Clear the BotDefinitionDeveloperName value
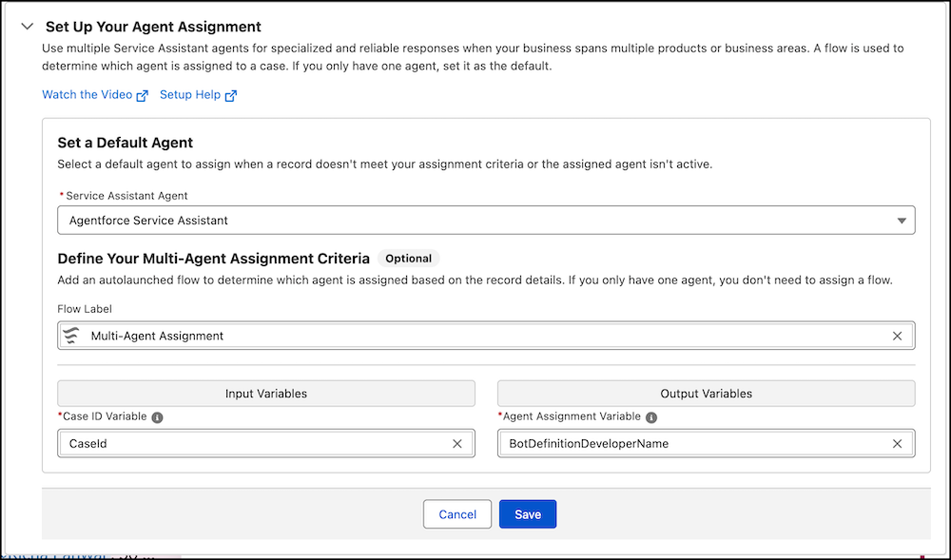This screenshot has width=951, height=560. 897,444
